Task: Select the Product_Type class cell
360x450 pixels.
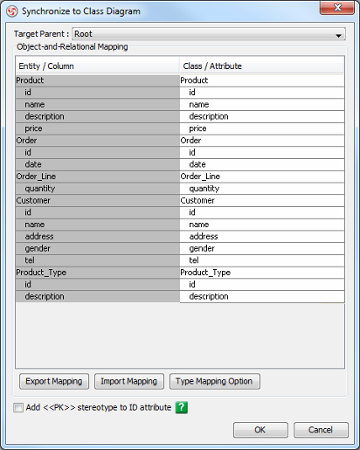Action: [262, 273]
